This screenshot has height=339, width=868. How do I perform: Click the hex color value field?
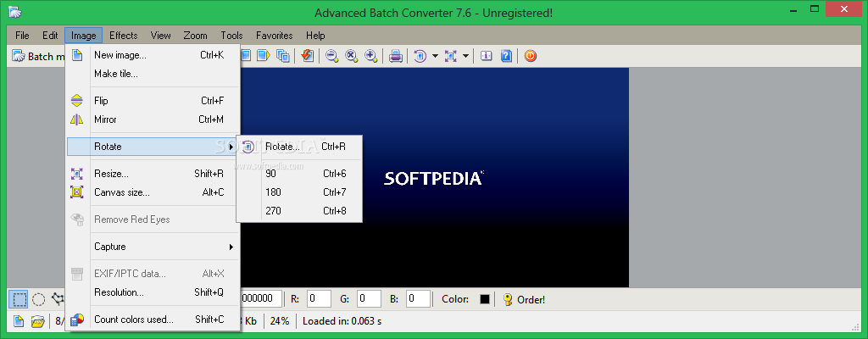pos(261,298)
